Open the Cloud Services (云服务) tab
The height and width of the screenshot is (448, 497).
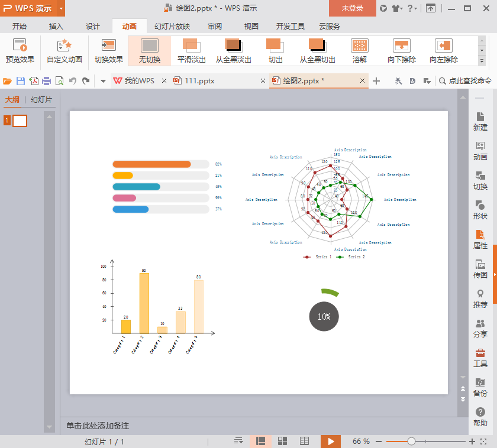point(330,26)
